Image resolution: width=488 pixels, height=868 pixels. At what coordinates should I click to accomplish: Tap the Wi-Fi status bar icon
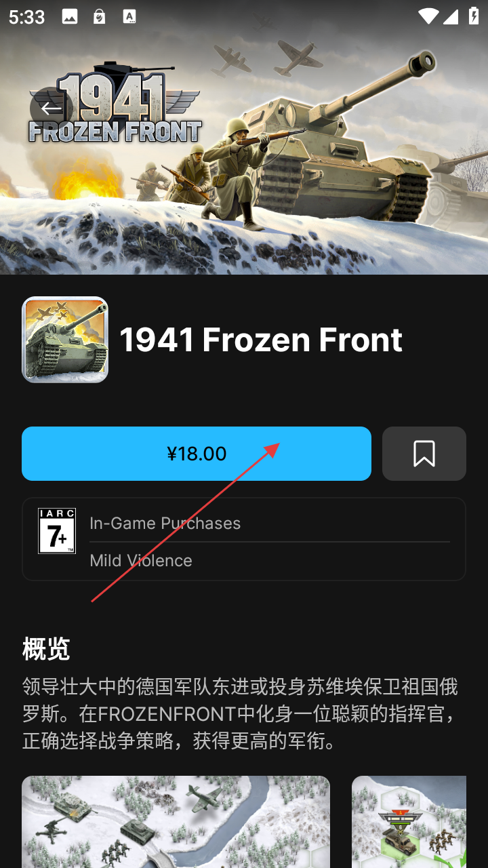(428, 16)
